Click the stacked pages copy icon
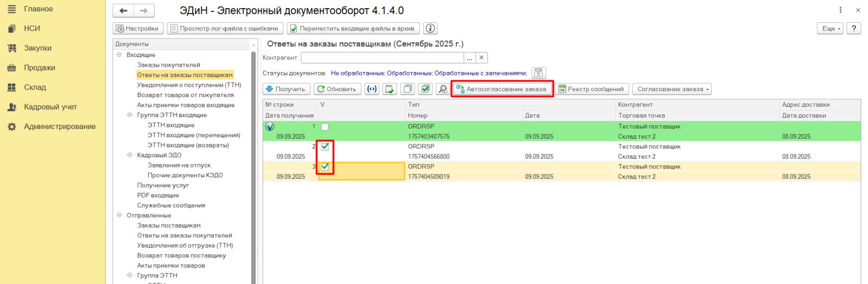 click(x=408, y=89)
